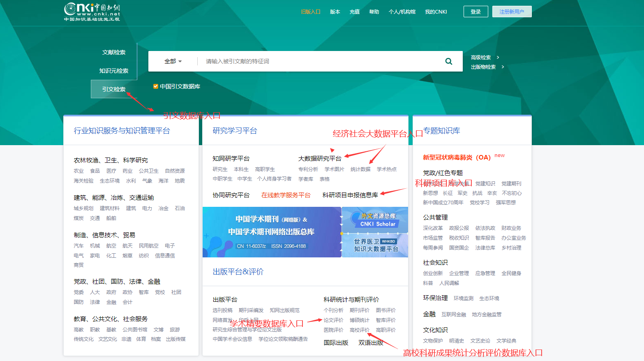Click the 登录 login button
Screen dimensions: 644x361
click(x=475, y=12)
